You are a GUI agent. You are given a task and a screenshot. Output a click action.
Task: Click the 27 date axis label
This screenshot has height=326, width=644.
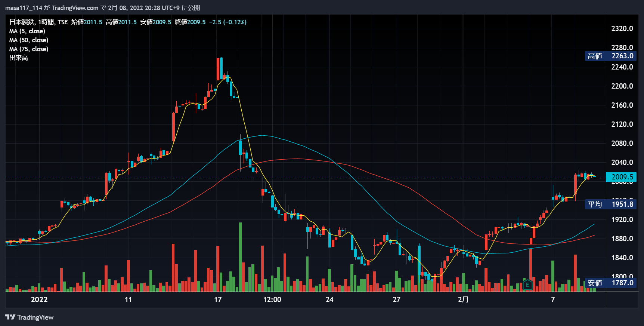(x=396, y=299)
